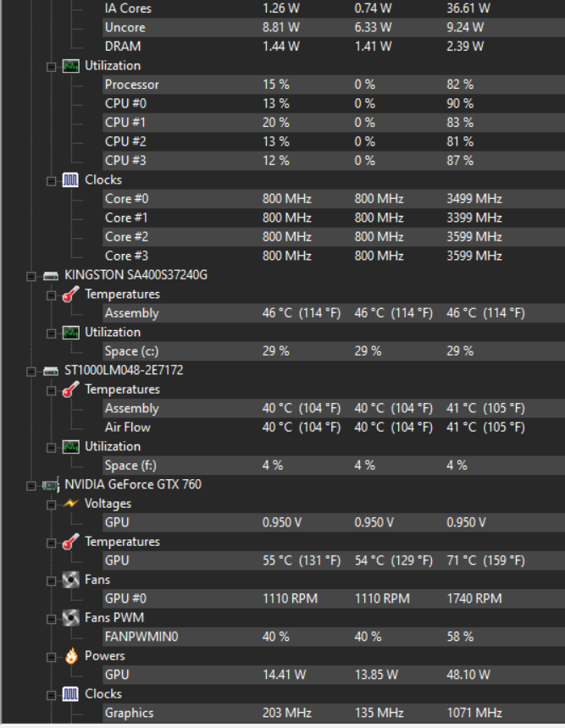Click the CPU Utilization graph icon above Processor
This screenshot has height=728, width=565.
click(70, 66)
